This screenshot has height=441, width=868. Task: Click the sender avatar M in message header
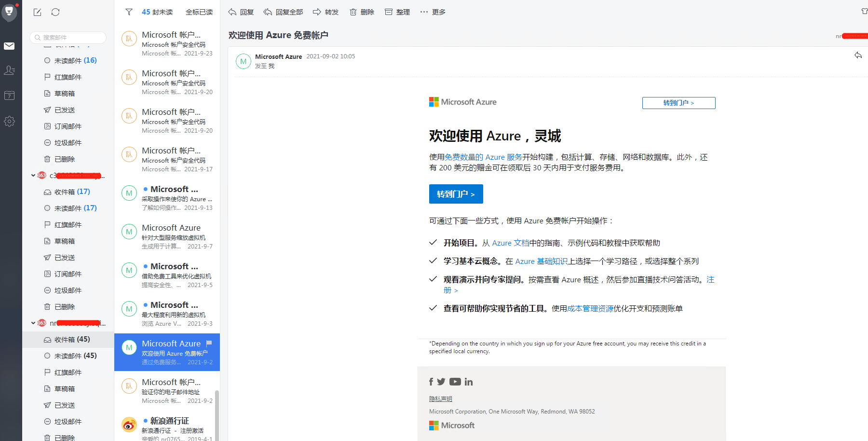(x=244, y=61)
